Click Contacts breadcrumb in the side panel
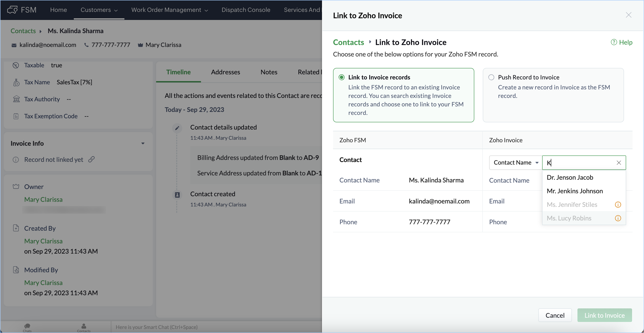 (x=348, y=42)
